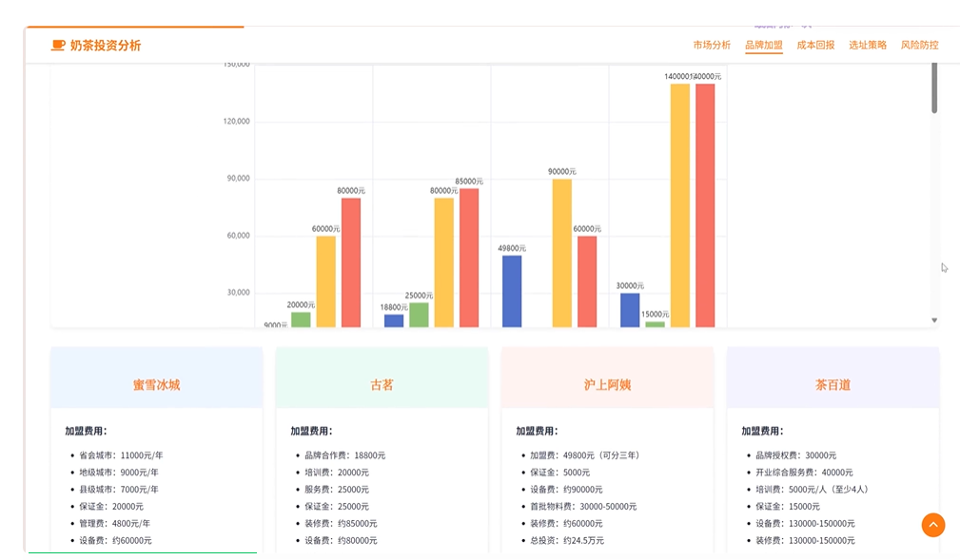Click the 培训费：20000元 line
The image size is (960, 560).
337,473
